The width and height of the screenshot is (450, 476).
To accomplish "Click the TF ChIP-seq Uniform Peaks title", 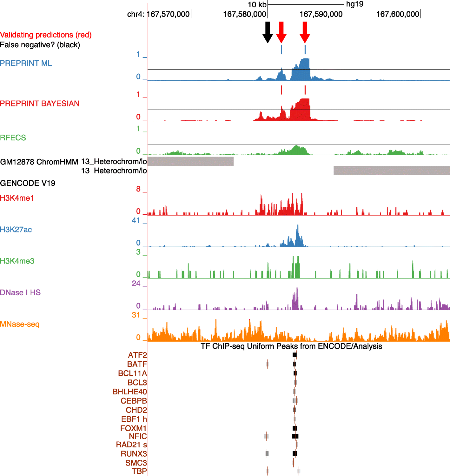I will pos(291,346).
